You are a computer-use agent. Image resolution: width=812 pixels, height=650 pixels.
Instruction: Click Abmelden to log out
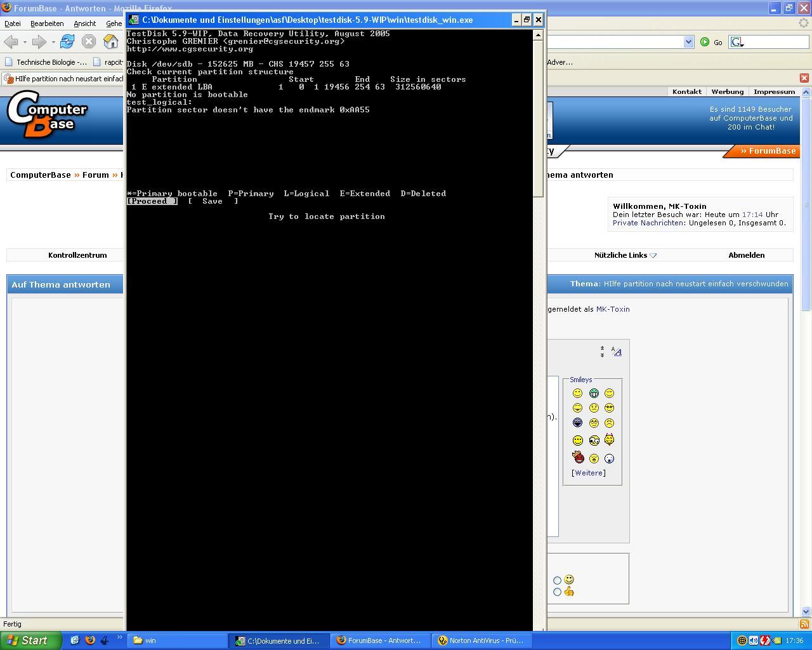pos(747,255)
